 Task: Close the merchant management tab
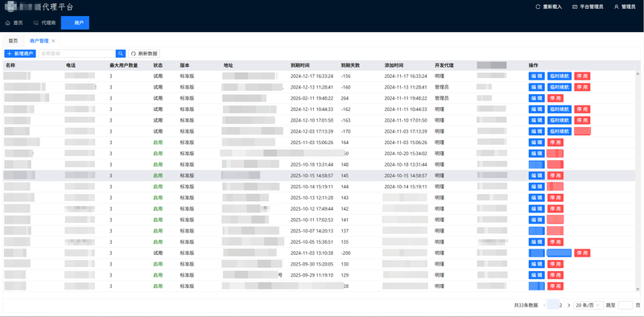(x=53, y=41)
